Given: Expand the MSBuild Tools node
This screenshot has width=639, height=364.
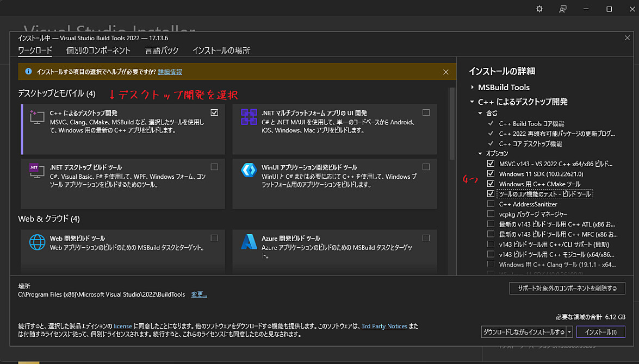Looking at the screenshot, I should tap(472, 87).
